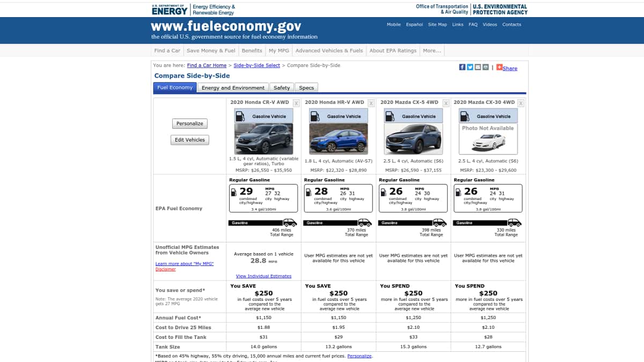Click the CX-30 range car icon
Screen dimensions: 644x362
click(515, 223)
